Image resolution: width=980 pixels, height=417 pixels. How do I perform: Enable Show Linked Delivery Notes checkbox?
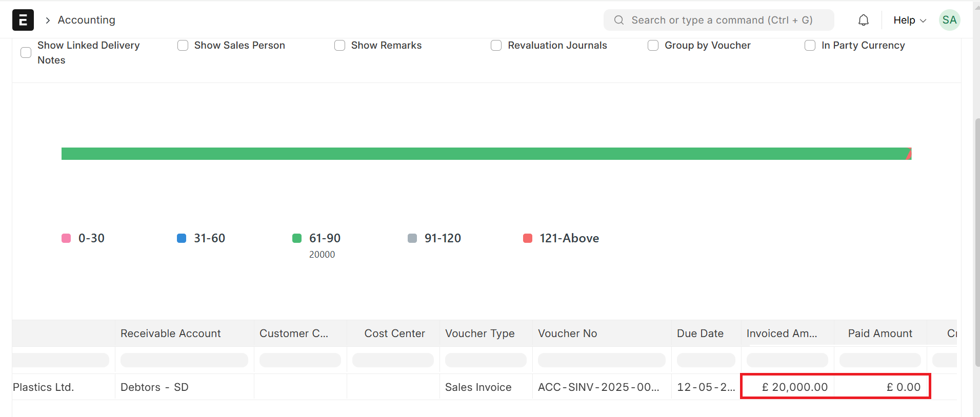tap(26, 53)
